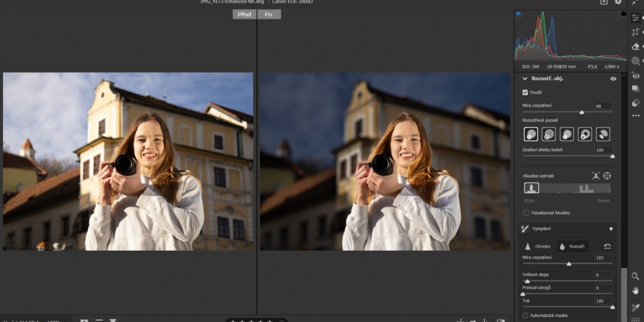Viewport: 644px width, 322px height.
Task: Select the Ohnisko brush mode
Action: [538, 246]
